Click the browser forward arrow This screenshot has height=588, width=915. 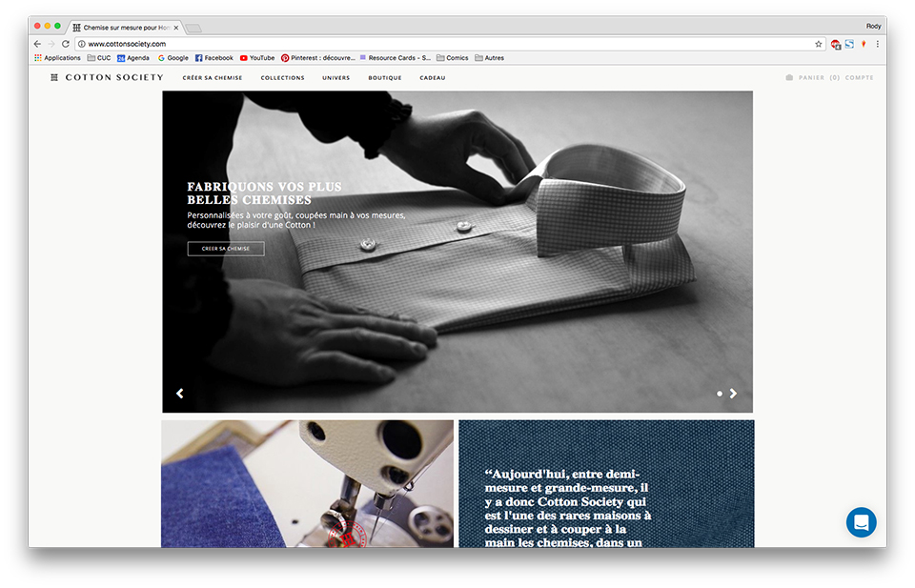pyautogui.click(x=51, y=44)
